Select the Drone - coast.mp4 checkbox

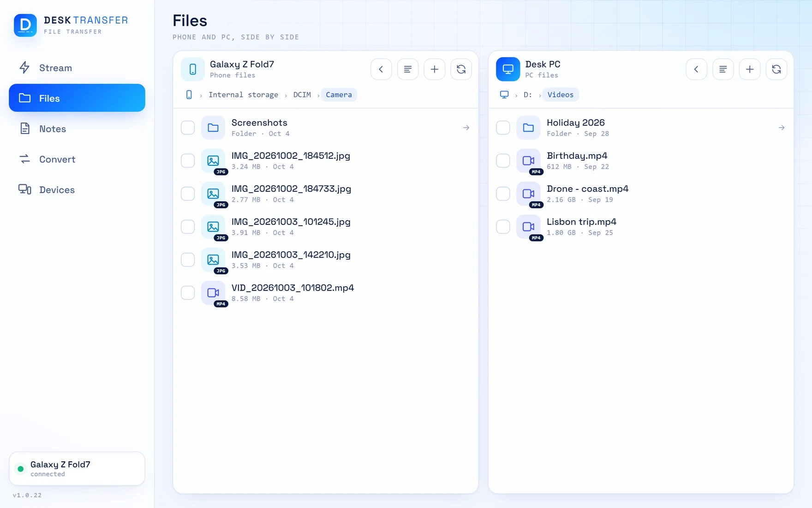[x=503, y=194]
